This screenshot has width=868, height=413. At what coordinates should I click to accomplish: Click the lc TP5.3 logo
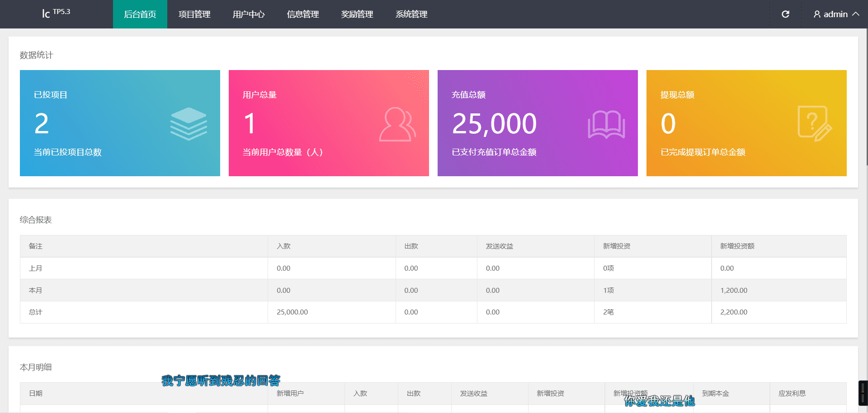(x=56, y=13)
